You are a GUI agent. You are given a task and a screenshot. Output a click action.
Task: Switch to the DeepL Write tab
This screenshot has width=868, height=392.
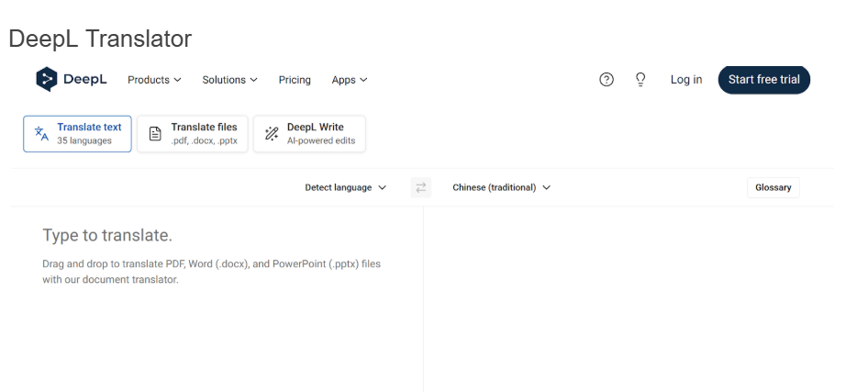(309, 133)
